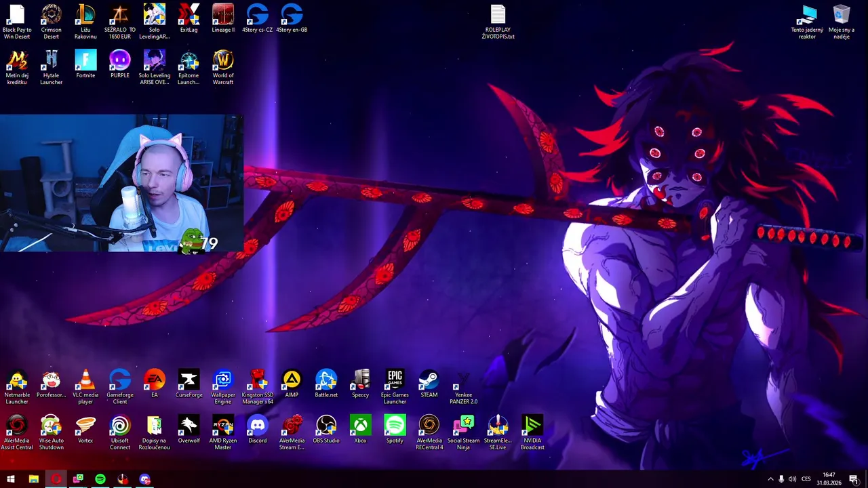Select the AIMP player icon
The height and width of the screenshot is (488, 868).
coord(292,384)
